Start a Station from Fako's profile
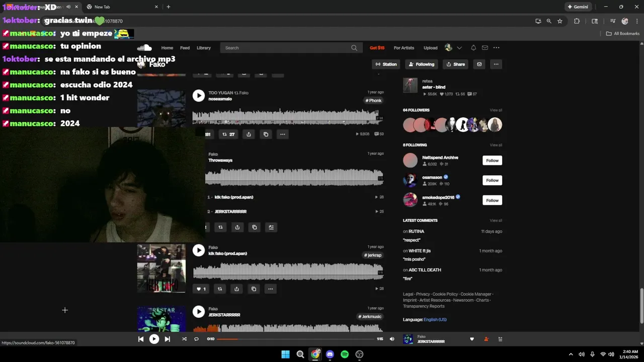644x362 pixels. [386, 64]
